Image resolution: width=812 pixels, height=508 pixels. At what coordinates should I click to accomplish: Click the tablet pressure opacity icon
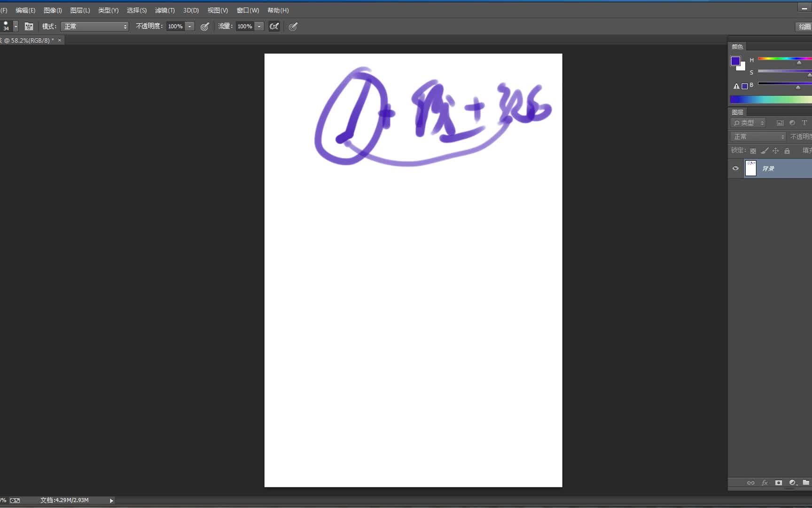pyautogui.click(x=204, y=26)
